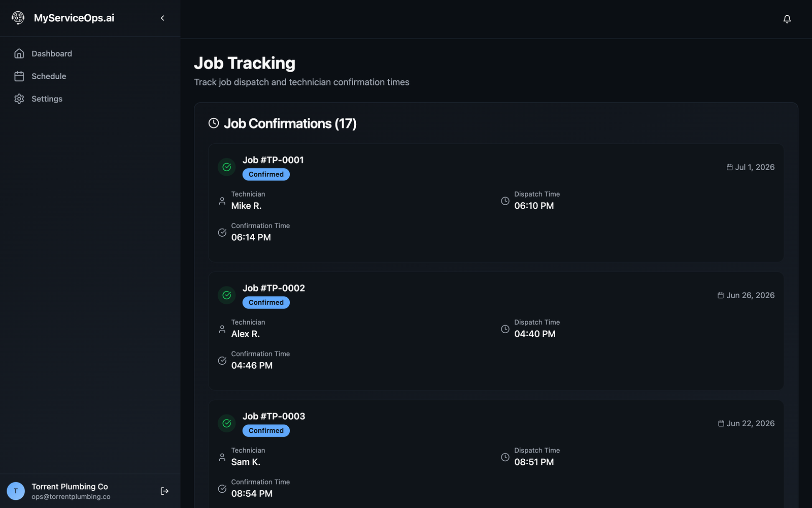The image size is (812, 508).
Task: Click the confirmation check icon next to 06:14 PM
Action: (x=222, y=232)
